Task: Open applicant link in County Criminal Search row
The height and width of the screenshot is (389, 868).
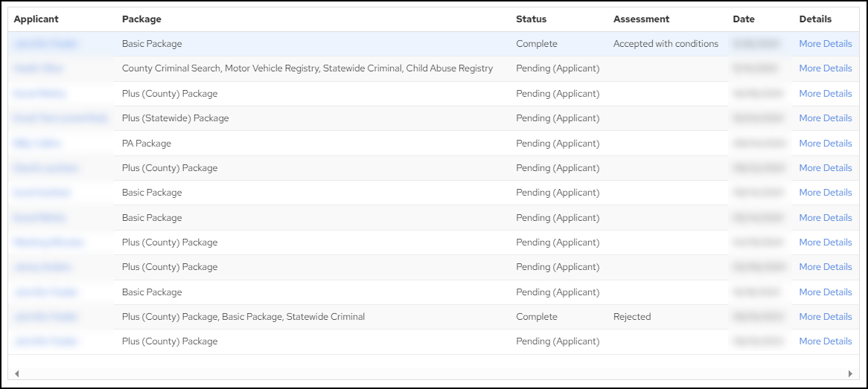Action: (x=38, y=68)
